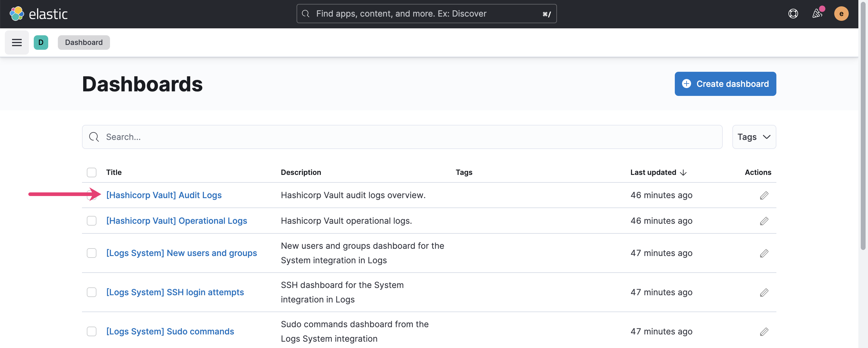Edit the [Hashicorp Vault] Audit Logs dashboard pencil icon
Image resolution: width=868 pixels, height=348 pixels.
coord(764,195)
